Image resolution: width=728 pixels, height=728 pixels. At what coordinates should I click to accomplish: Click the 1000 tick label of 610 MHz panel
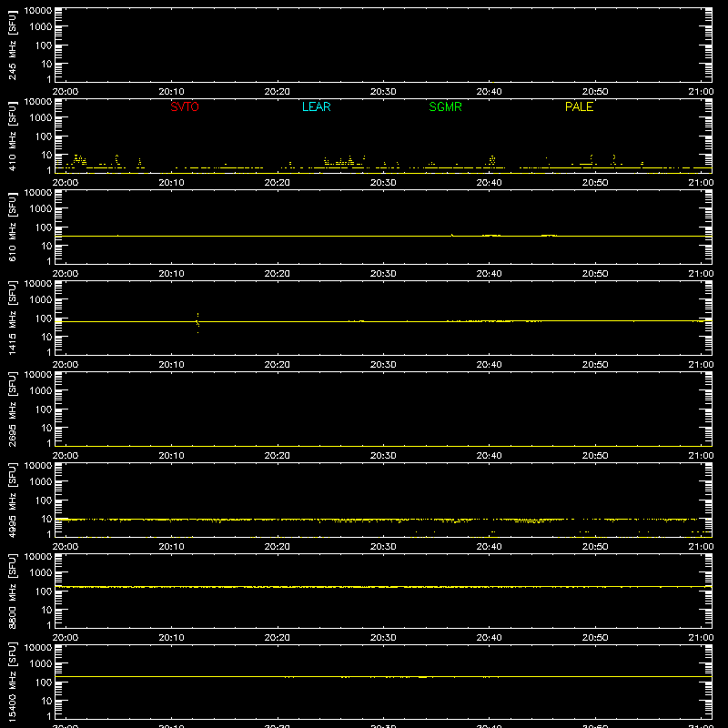click(41, 209)
